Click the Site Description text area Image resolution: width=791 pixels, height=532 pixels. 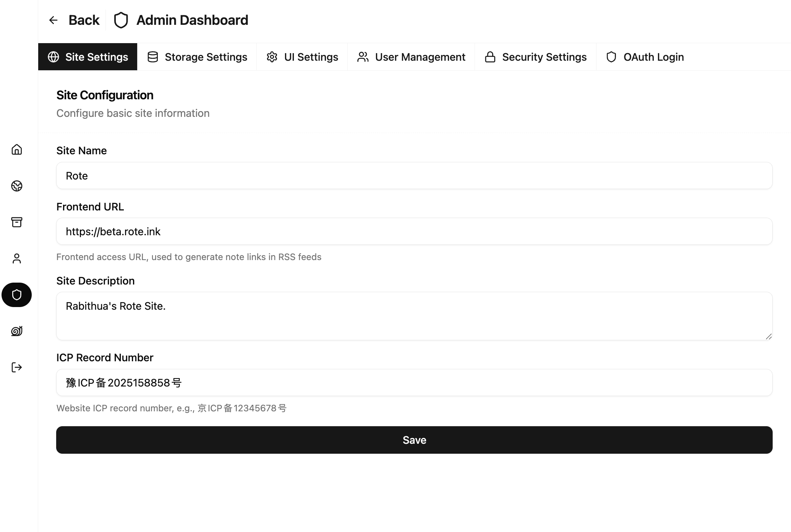414,316
